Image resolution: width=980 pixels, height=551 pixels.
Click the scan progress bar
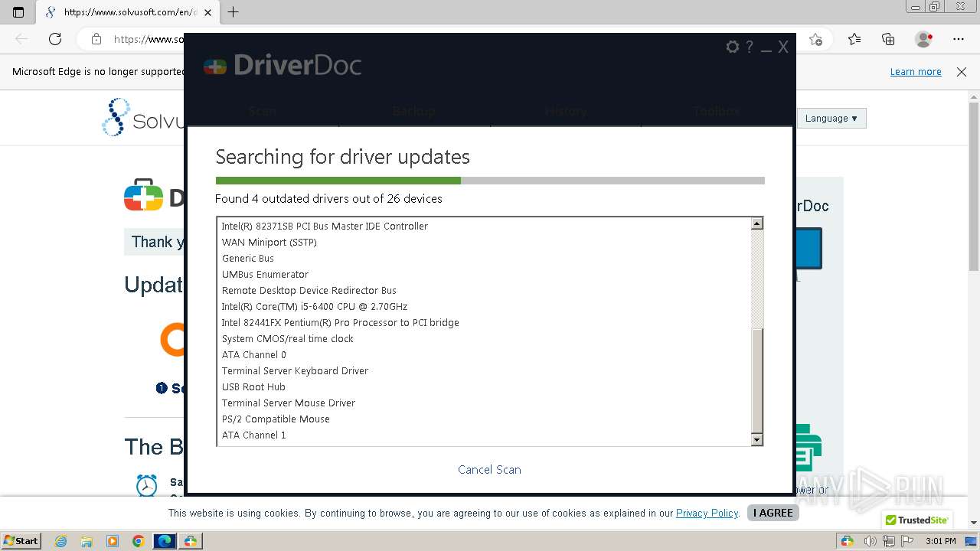point(490,181)
